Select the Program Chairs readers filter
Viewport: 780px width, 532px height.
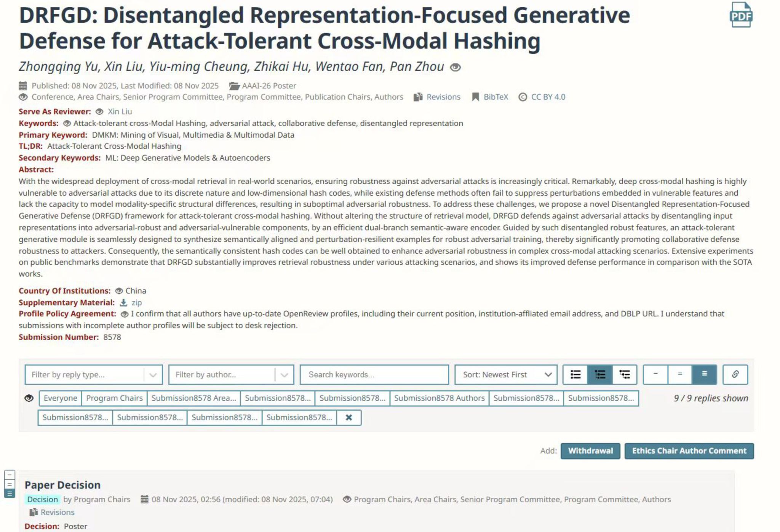tap(114, 398)
